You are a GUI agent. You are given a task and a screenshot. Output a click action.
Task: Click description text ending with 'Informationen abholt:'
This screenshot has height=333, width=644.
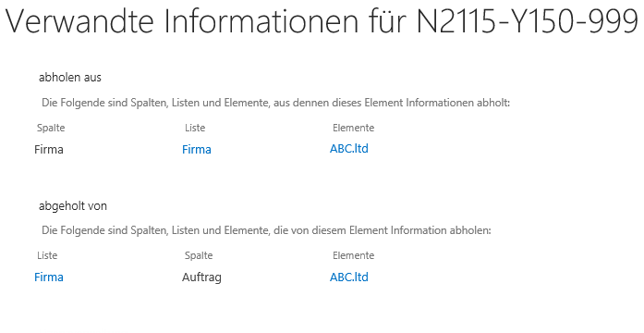point(275,103)
